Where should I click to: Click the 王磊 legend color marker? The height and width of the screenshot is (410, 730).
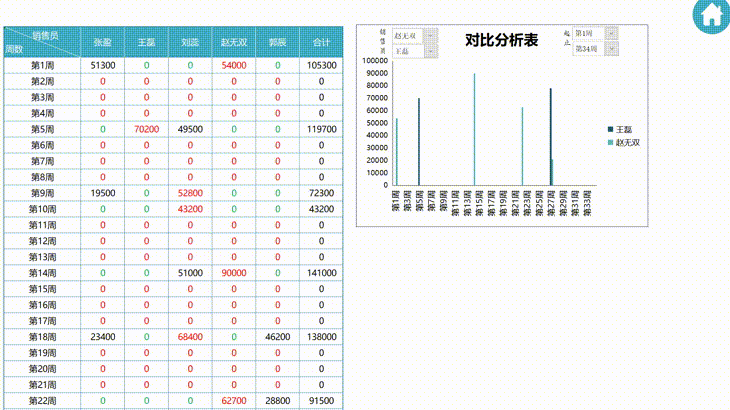point(610,129)
